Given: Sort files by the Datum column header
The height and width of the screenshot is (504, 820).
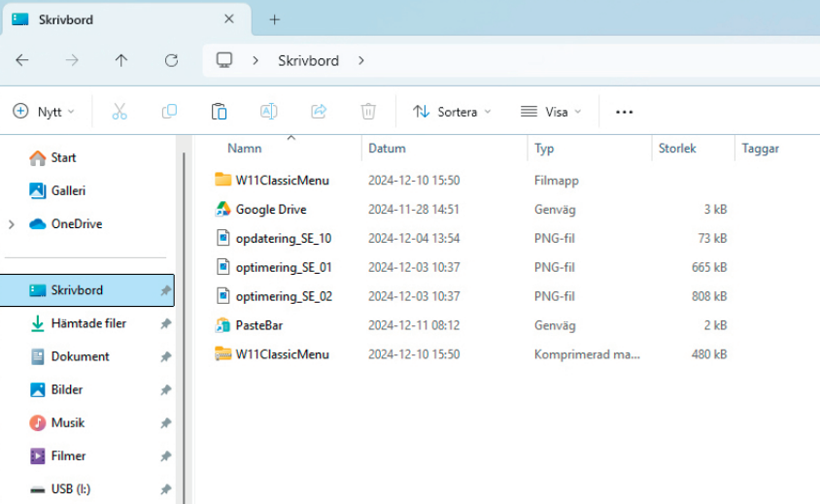Looking at the screenshot, I should 387,149.
